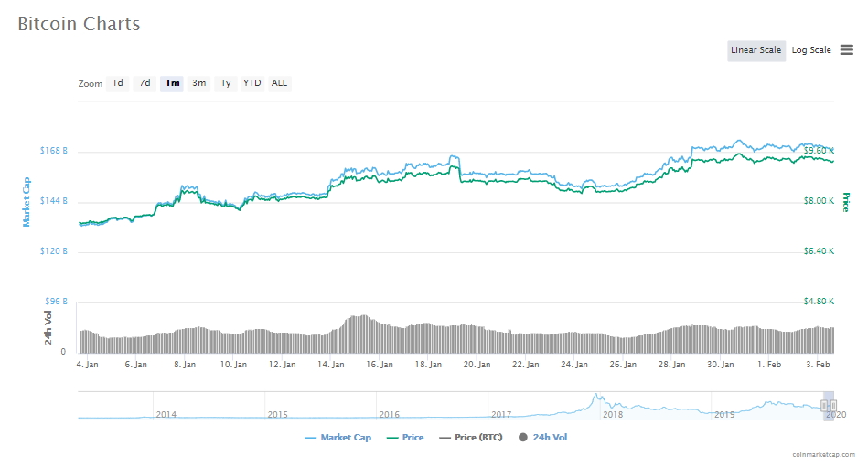Click the 8. Jan date label
868x467 pixels.
click(185, 365)
